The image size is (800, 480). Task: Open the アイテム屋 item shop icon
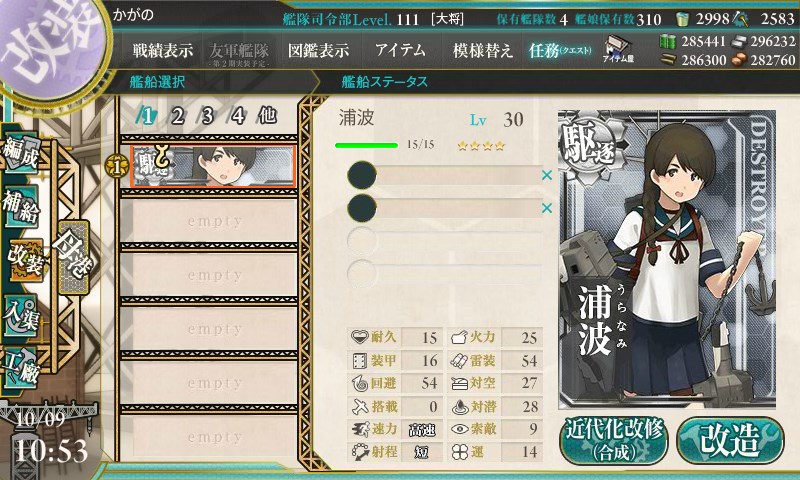coord(618,50)
